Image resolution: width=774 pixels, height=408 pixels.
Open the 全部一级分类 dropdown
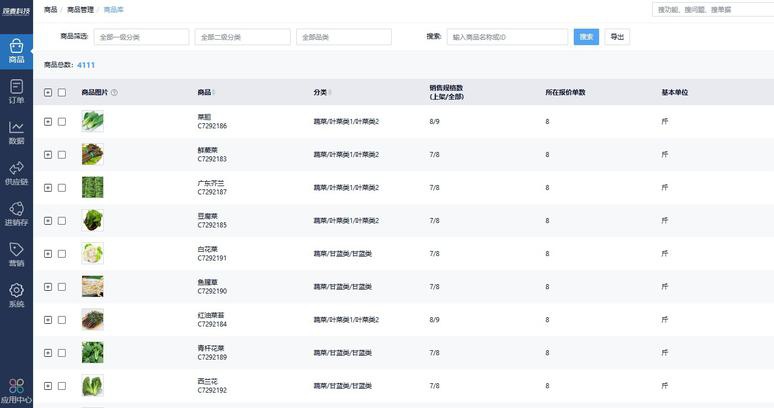(141, 37)
